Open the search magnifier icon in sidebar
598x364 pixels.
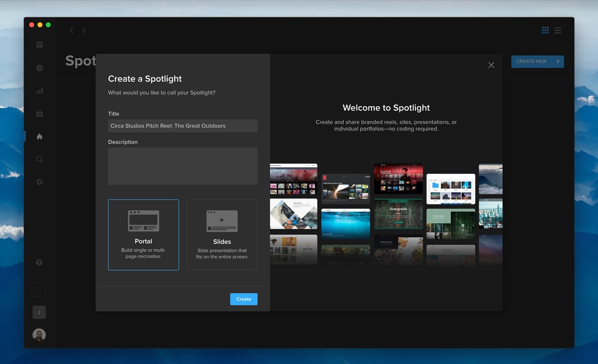[39, 159]
